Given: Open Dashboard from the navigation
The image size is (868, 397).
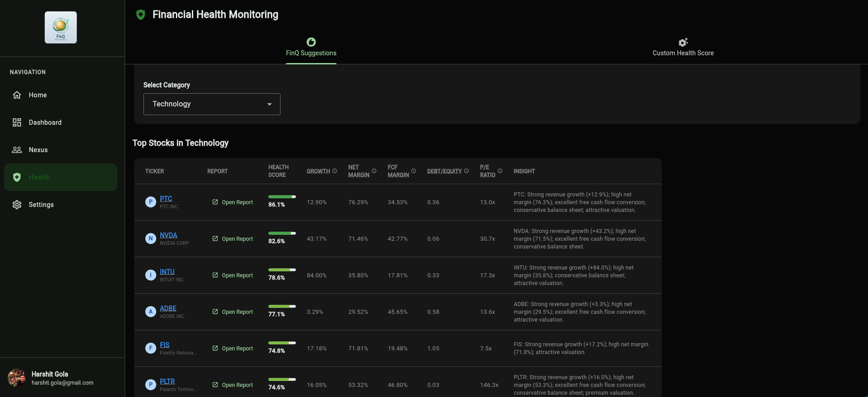Looking at the screenshot, I should point(61,122).
